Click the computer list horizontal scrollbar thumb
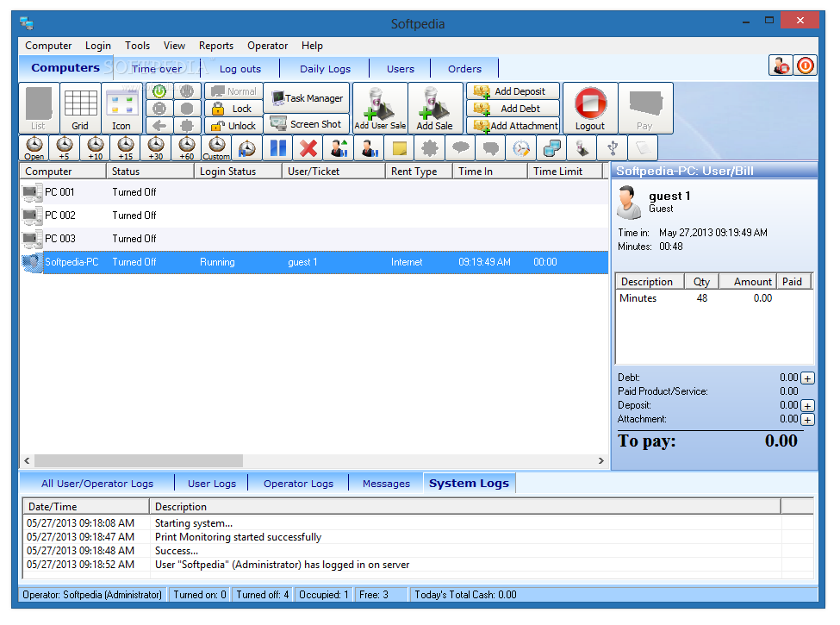This screenshot has height=625, width=840. pos(138,460)
